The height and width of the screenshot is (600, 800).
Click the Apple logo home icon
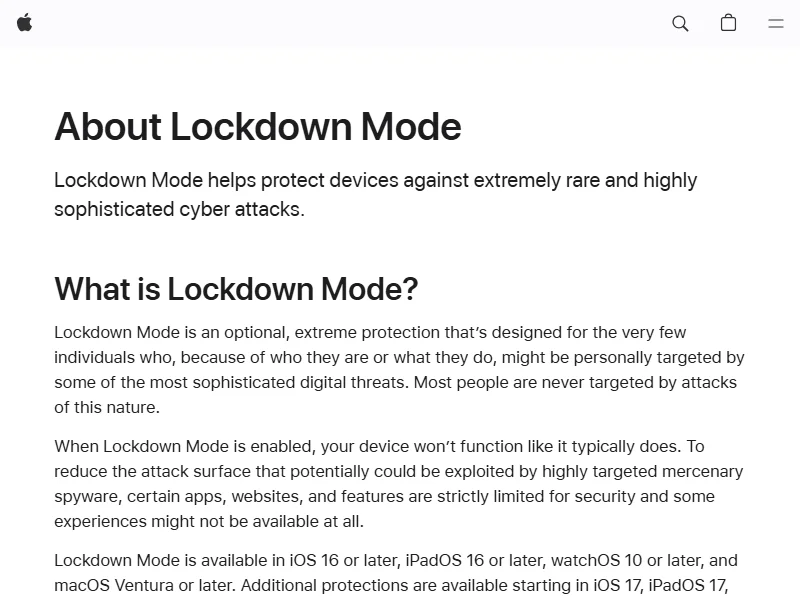[24, 23]
